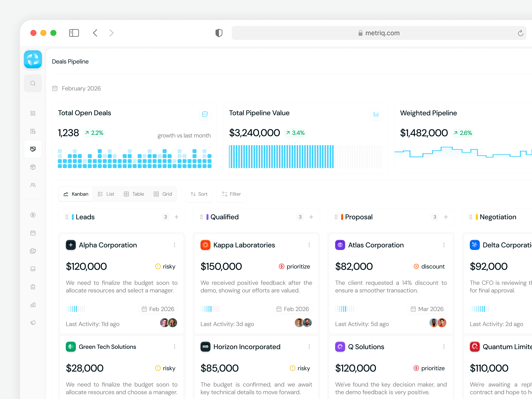The height and width of the screenshot is (399, 532).
Task: Click the Qualified column drag handle
Action: [x=201, y=217]
